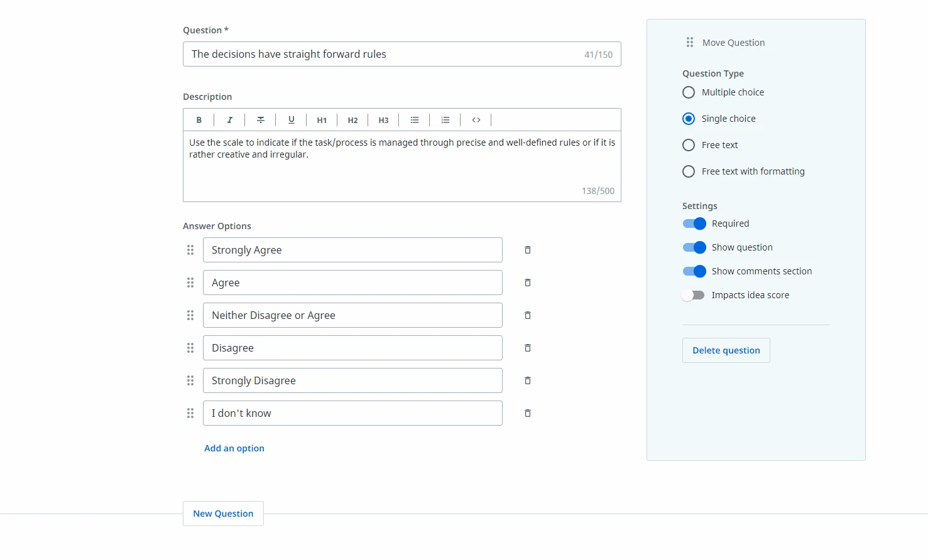Delete the Agree answer option
The image size is (928, 560).
(x=528, y=283)
